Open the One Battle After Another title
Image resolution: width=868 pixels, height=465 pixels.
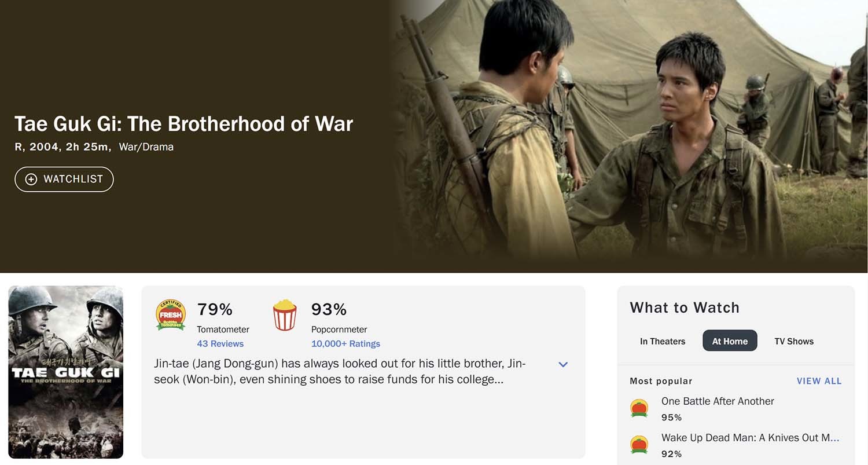tap(718, 401)
